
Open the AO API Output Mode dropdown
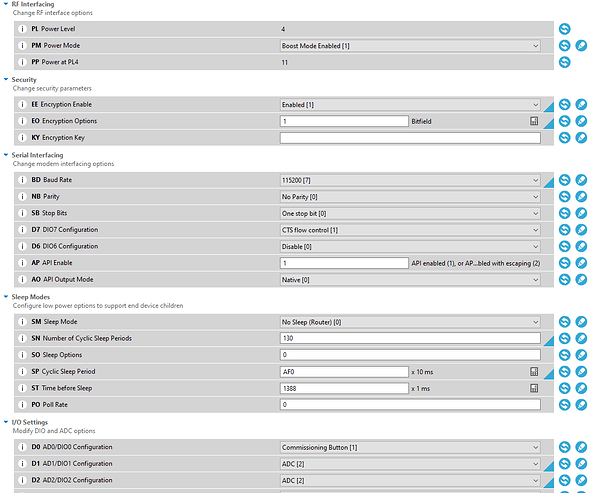coord(410,280)
